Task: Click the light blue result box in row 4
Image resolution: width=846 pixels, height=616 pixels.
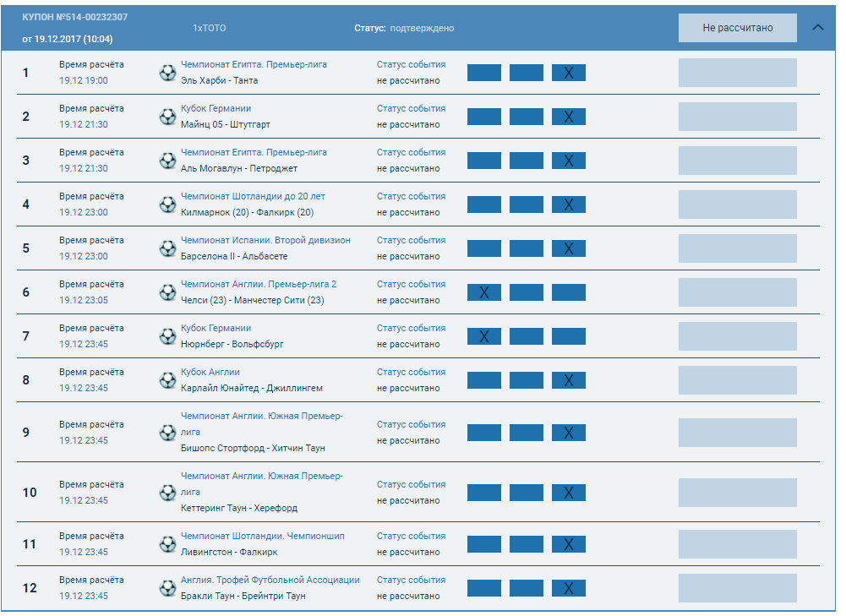Action: 737,204
